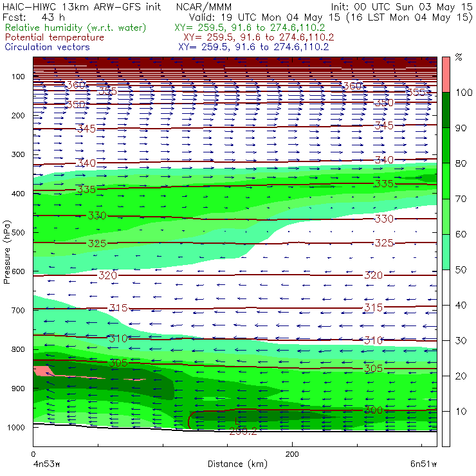Click the left-hand '315' potential temperature contour label
This screenshot has width=476, height=476.
click(118, 308)
